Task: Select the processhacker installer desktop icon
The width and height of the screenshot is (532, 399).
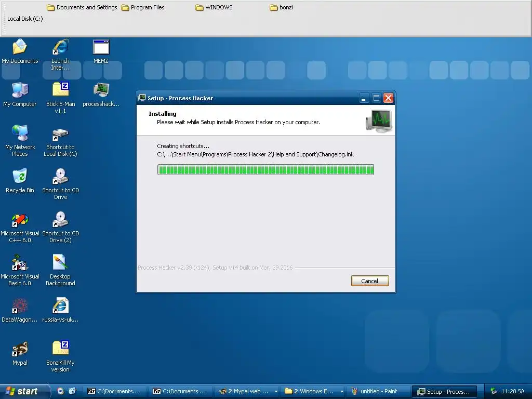Action: [101, 95]
